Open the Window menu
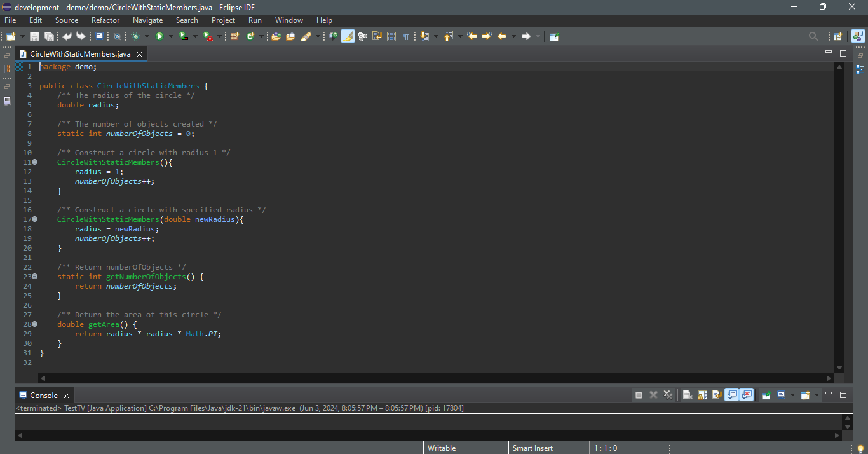 pyautogui.click(x=289, y=20)
